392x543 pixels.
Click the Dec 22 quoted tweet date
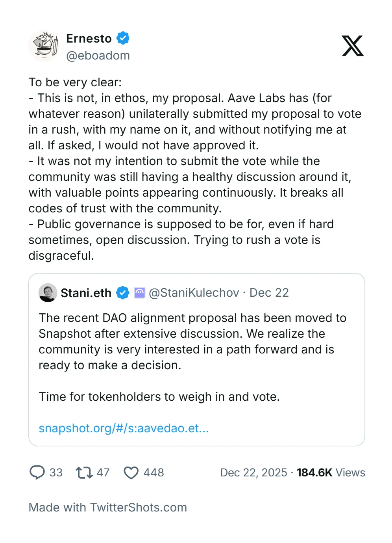[x=269, y=293]
